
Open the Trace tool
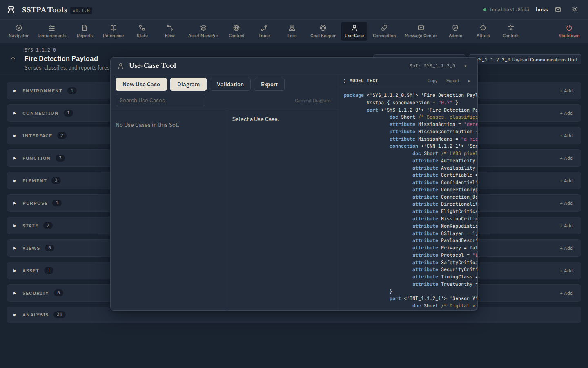(264, 31)
